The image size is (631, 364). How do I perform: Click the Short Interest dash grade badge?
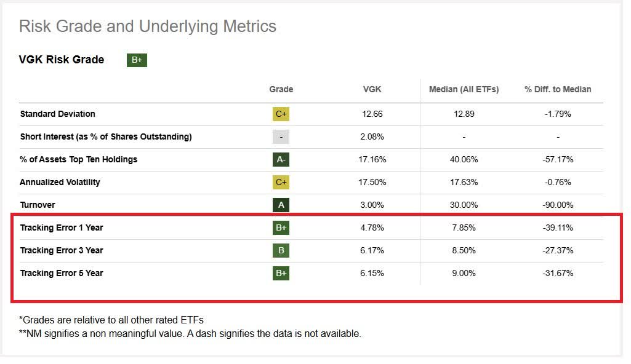point(281,136)
